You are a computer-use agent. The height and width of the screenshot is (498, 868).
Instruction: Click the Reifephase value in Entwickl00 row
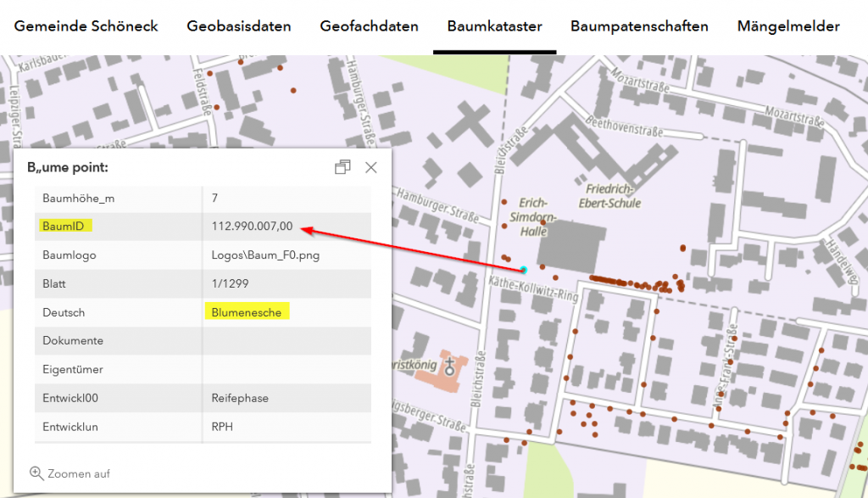[x=241, y=398]
